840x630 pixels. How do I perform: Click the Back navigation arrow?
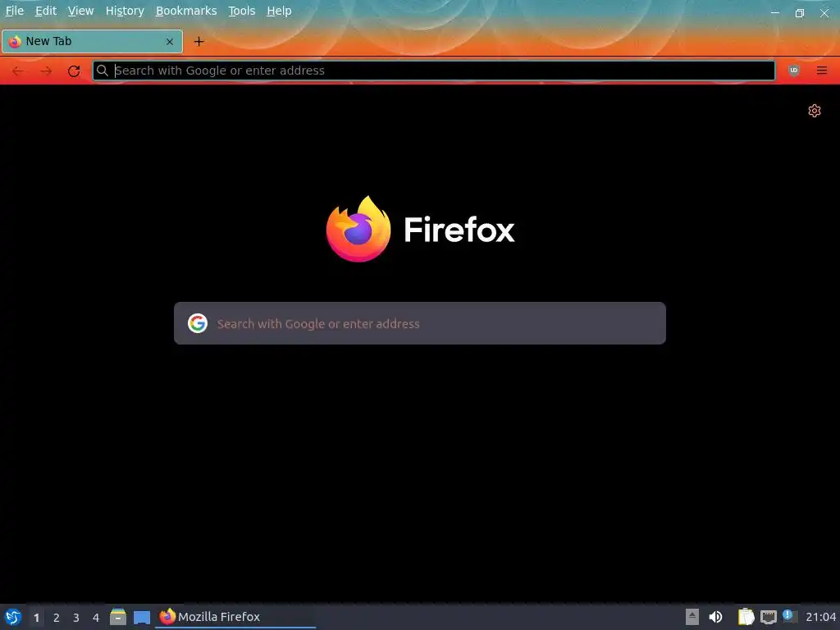point(18,71)
